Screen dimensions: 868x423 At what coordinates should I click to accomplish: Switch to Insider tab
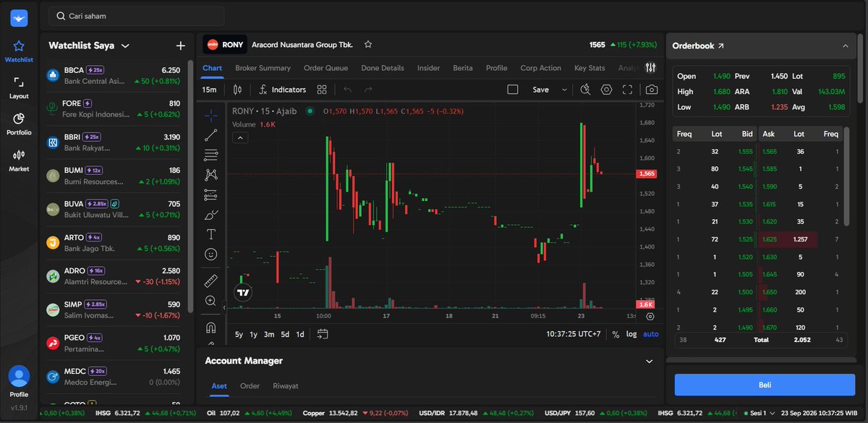pyautogui.click(x=428, y=68)
